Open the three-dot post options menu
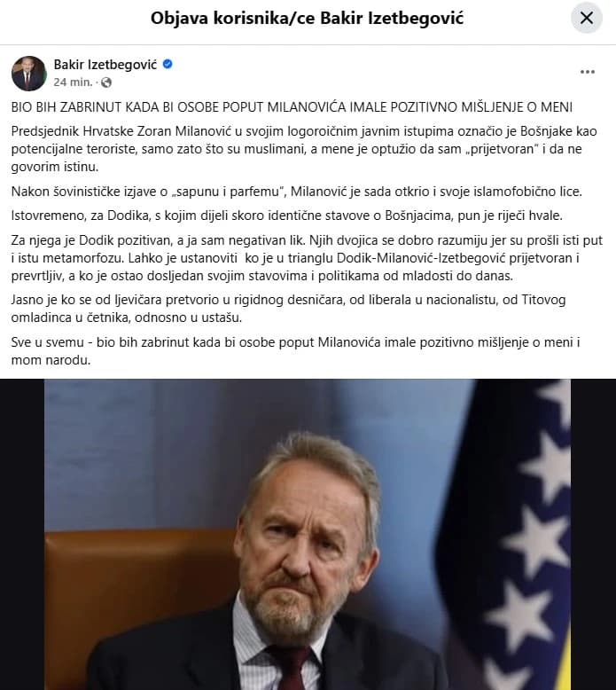This screenshot has width=616, height=690. coord(588,72)
